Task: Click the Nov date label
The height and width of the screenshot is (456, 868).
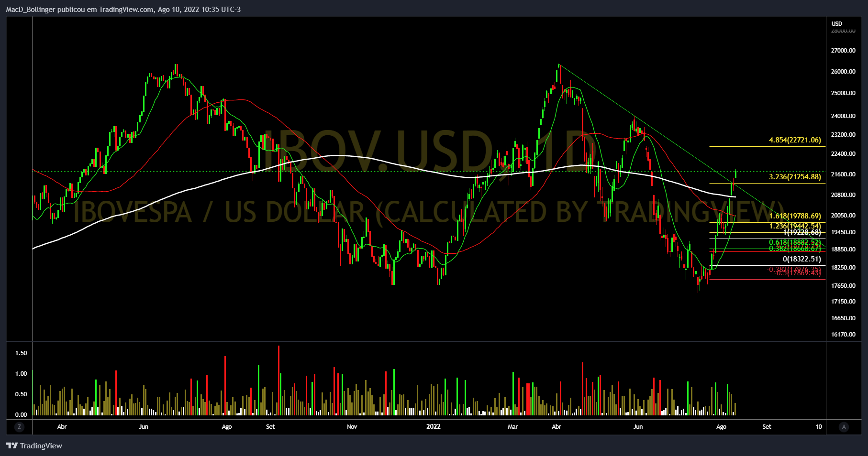Action: tap(352, 427)
